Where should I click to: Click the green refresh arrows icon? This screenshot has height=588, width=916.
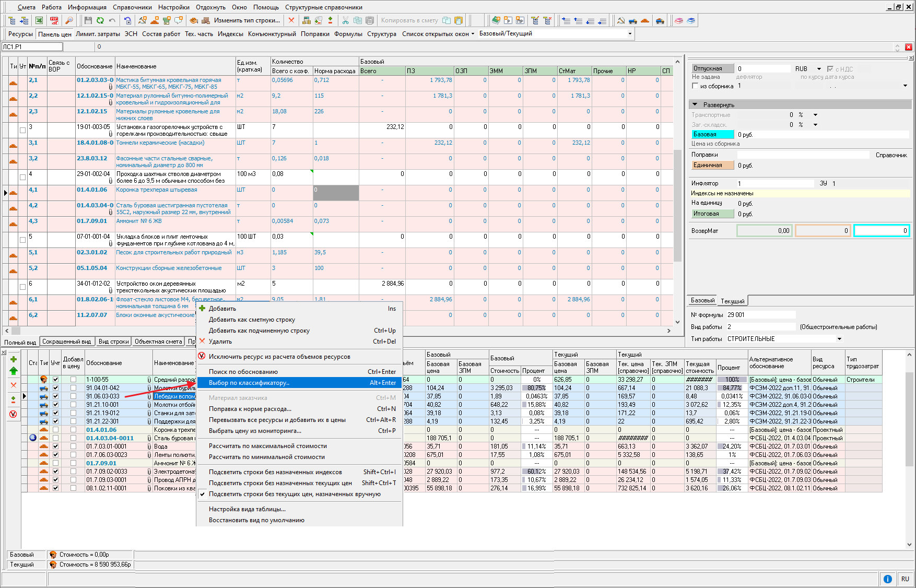pos(100,20)
